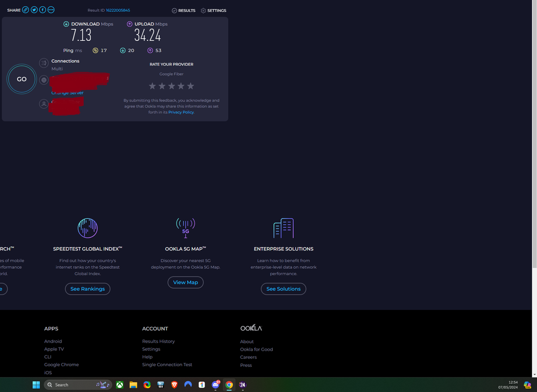Viewport: 537px width, 392px height.
Task: Open NordVPN from the taskbar
Action: tap(188, 385)
